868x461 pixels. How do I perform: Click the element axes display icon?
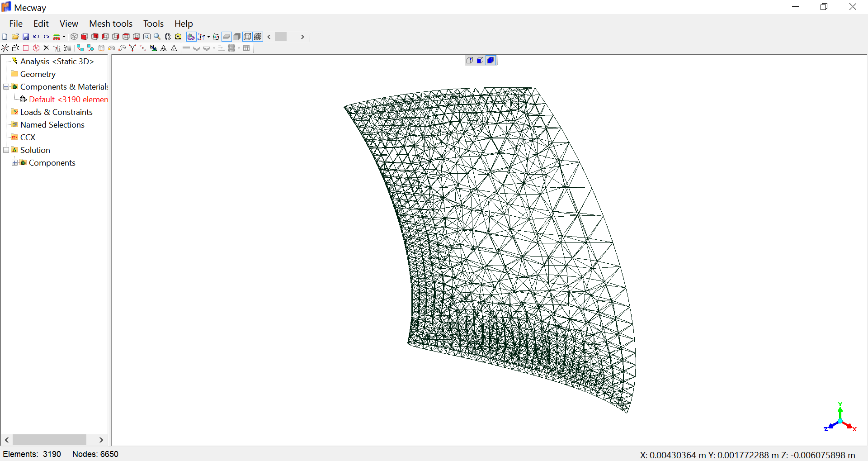click(216, 37)
